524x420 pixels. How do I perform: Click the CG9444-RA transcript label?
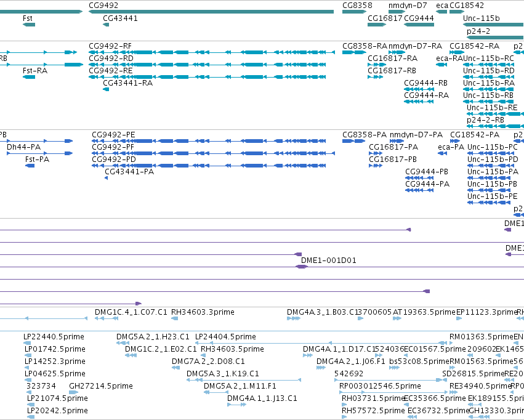[427, 95]
